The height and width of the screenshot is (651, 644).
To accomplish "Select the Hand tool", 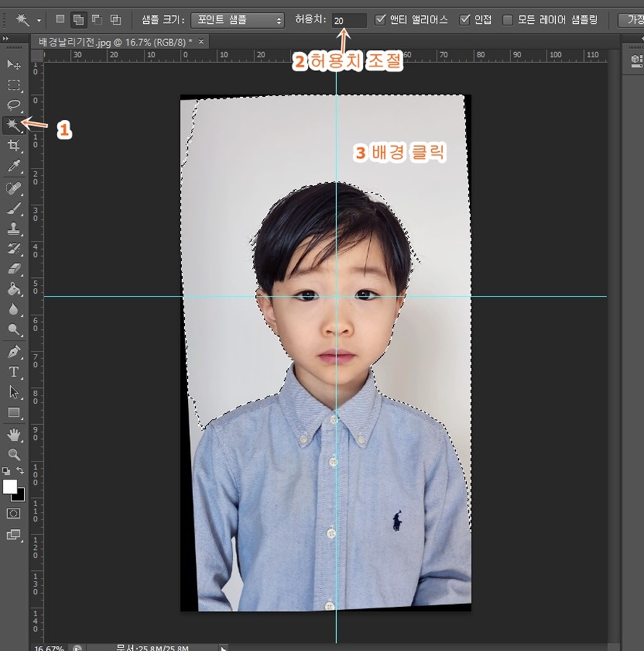I will click(14, 435).
